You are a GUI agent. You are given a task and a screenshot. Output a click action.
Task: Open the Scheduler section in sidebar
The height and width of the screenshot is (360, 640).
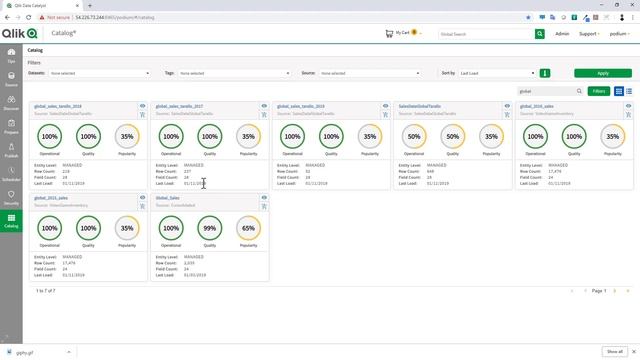click(x=11, y=174)
